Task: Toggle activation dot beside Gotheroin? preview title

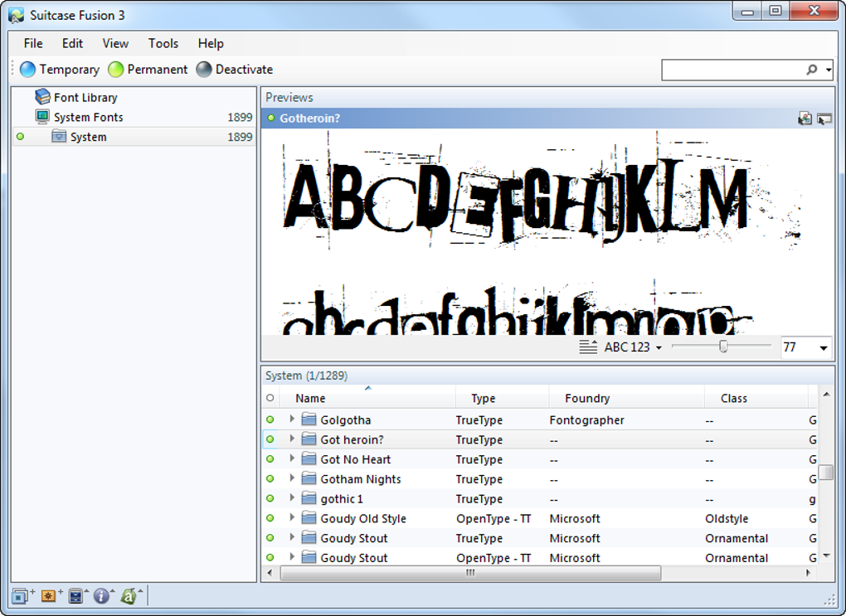Action: [271, 118]
